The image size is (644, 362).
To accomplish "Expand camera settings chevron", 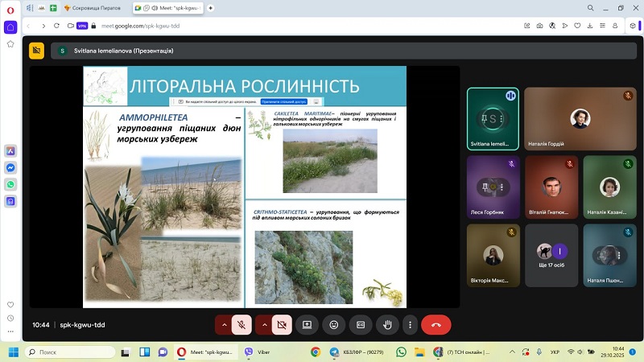I will tap(264, 325).
